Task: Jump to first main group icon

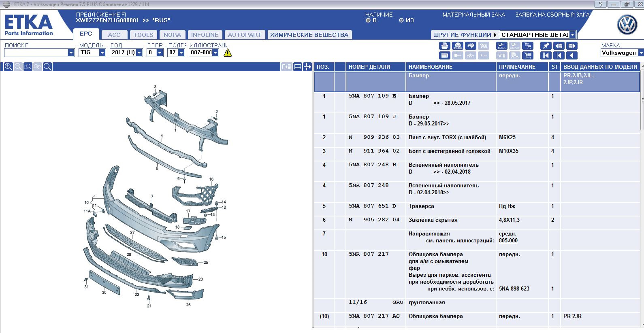Action: 546,55
